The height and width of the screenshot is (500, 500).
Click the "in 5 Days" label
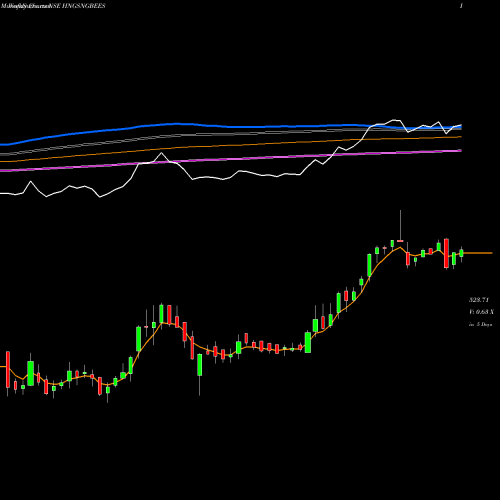click(x=480, y=324)
